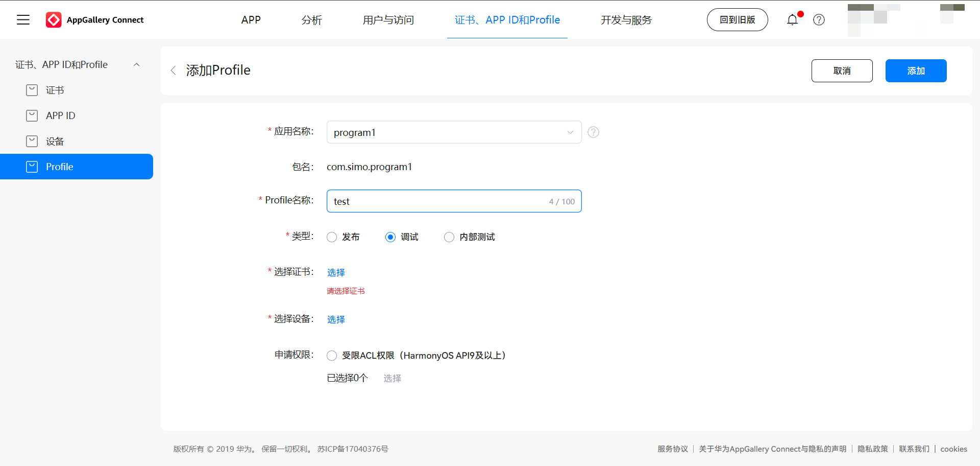
Task: Focus the Profile名称 input field
Action: click(454, 201)
